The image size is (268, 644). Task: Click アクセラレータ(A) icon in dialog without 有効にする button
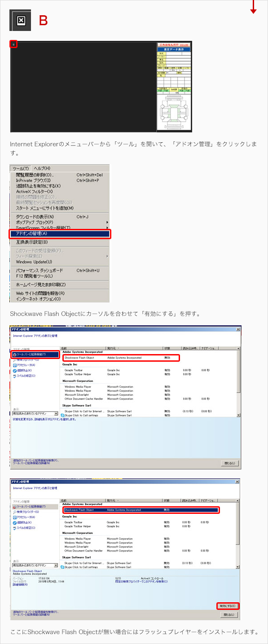(15, 365)
